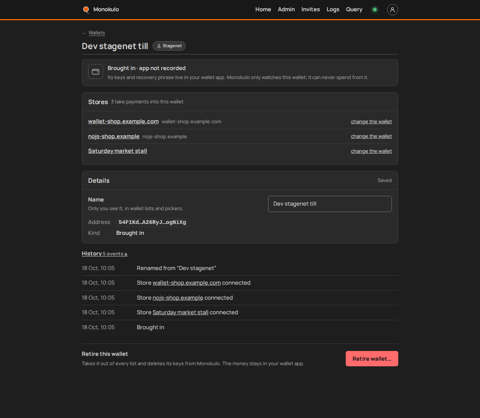
Task: Change the wallet for nojs-shop.example
Action: click(x=371, y=136)
